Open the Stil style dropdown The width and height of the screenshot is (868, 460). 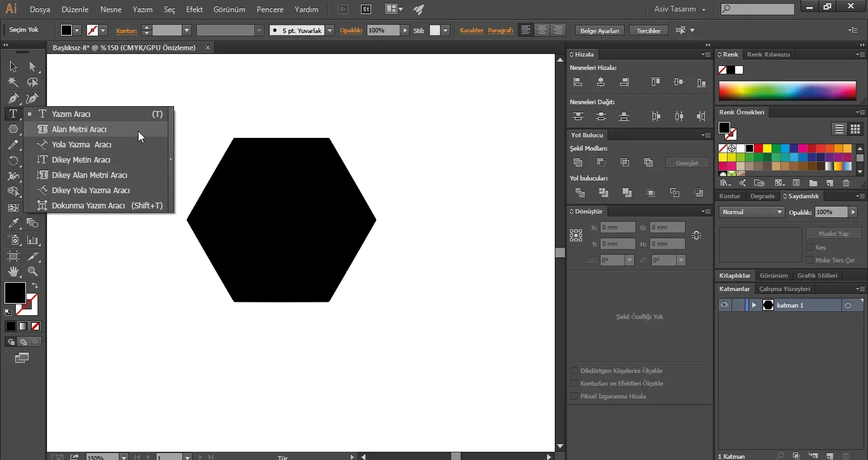pos(446,30)
